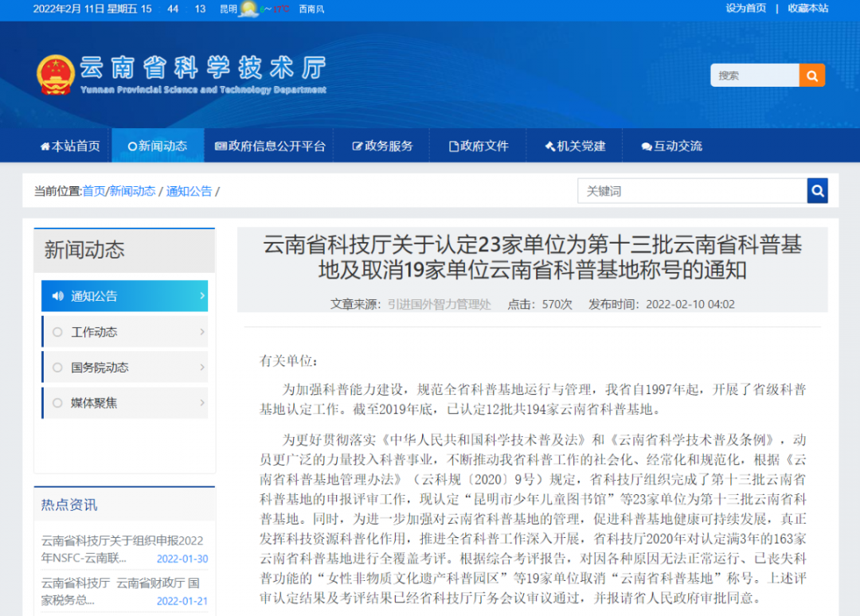Go to 首页 in the breadcrumb
Screen dimensions: 860x616
(x=94, y=191)
